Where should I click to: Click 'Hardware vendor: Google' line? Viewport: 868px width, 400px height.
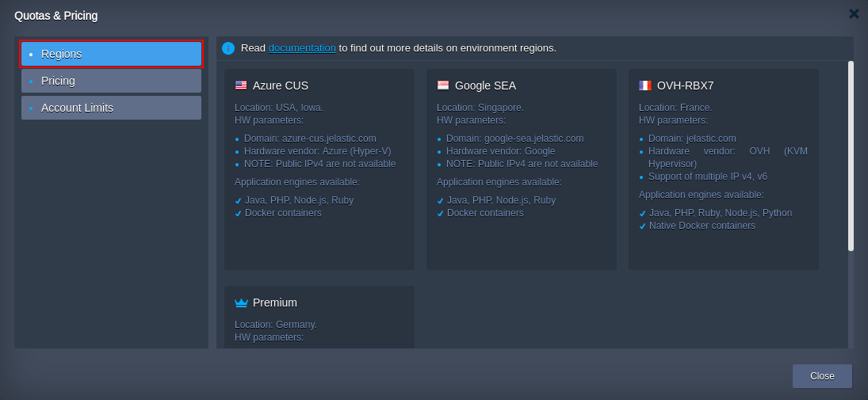coord(500,151)
